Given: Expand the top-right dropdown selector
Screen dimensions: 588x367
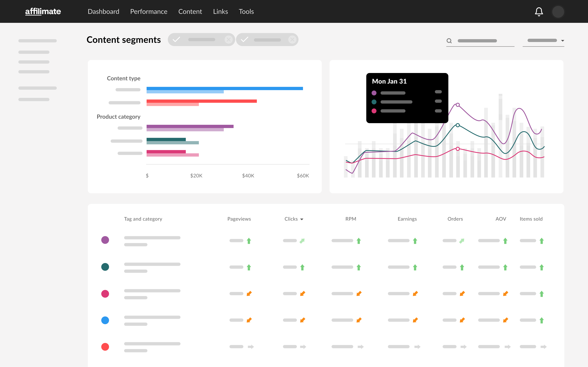Looking at the screenshot, I should coord(562,41).
